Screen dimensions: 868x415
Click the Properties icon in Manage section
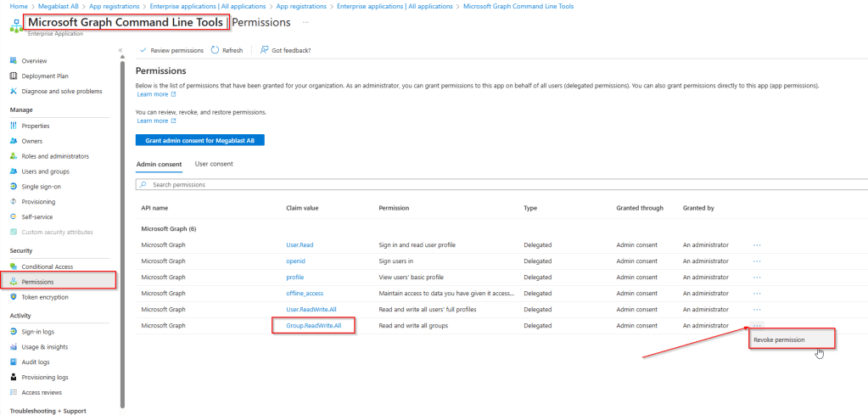point(14,126)
